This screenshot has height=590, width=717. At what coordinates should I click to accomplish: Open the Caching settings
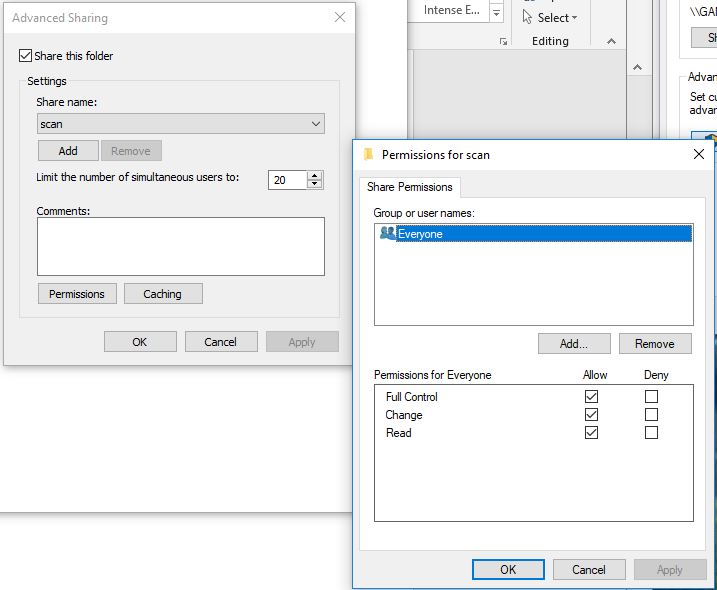coord(162,294)
